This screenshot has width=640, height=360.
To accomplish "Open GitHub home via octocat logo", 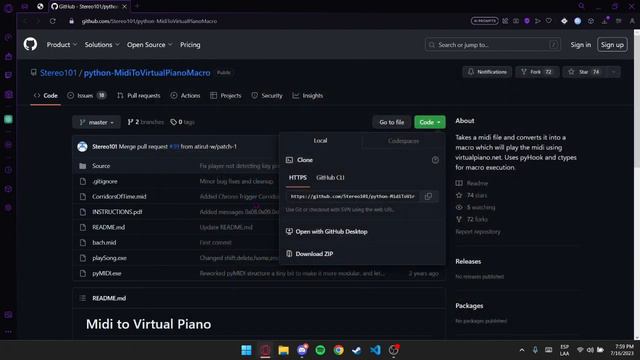I will 30,44.
